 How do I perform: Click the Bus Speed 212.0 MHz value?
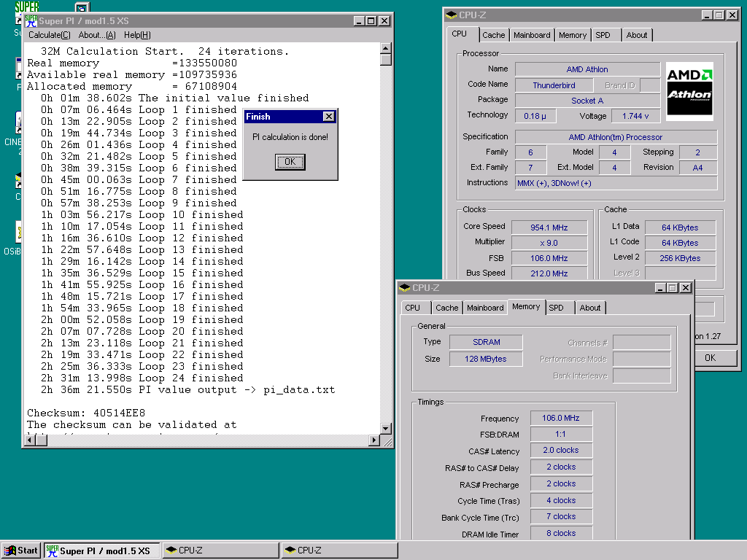coord(549,273)
